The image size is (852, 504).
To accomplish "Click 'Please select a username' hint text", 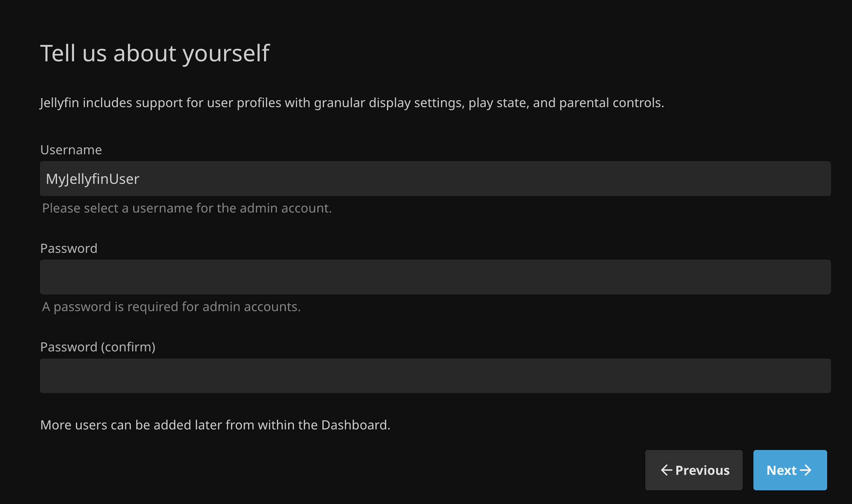I will [x=187, y=209].
